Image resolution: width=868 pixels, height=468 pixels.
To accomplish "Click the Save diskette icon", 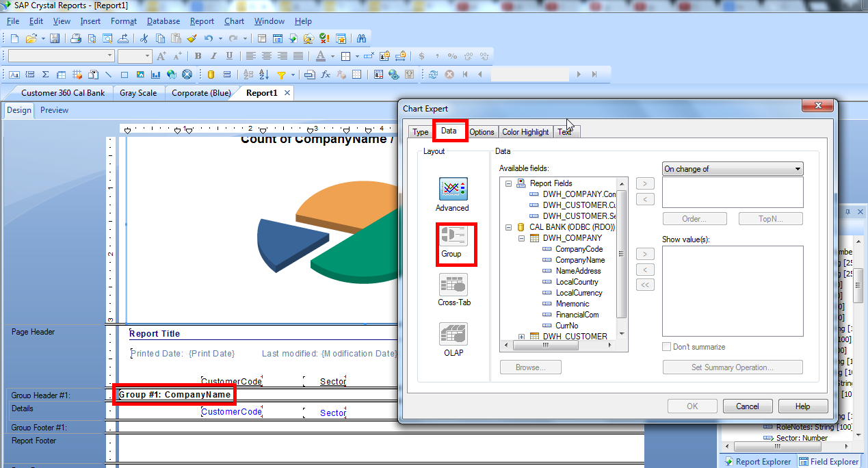I will click(x=54, y=38).
